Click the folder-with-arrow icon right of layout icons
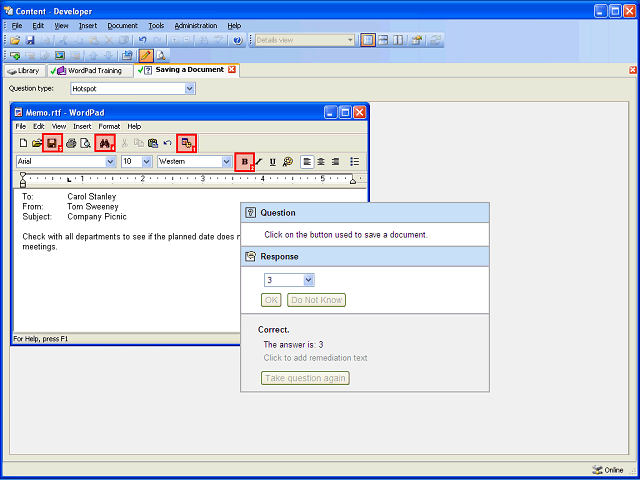 click(x=416, y=40)
